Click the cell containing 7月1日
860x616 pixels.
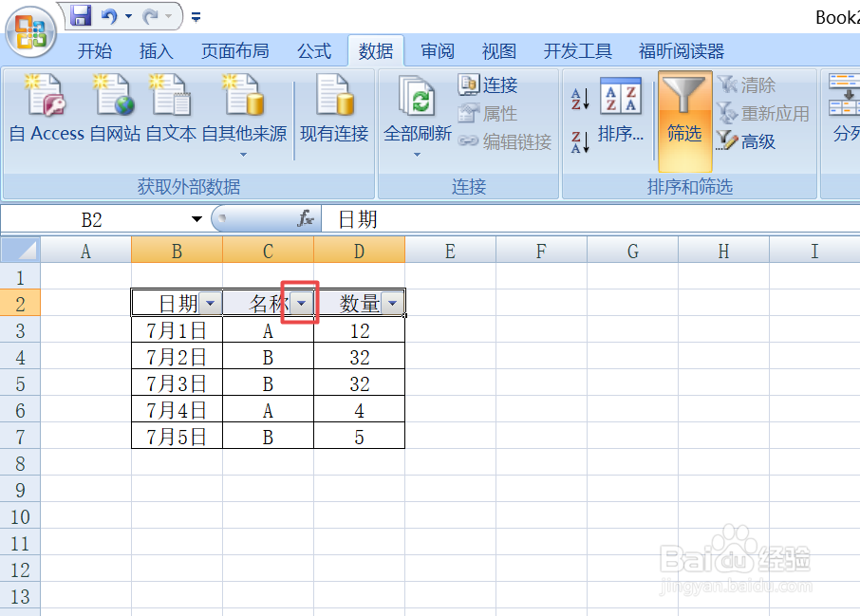pyautogui.click(x=177, y=330)
